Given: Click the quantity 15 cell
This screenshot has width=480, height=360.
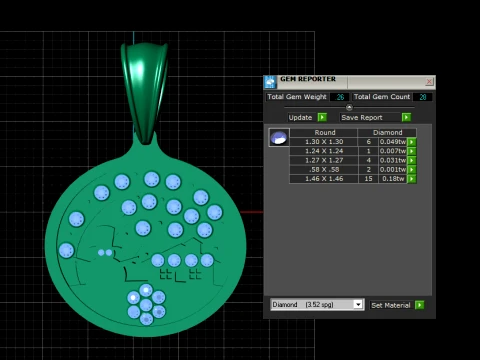Looking at the screenshot, I should pyautogui.click(x=368, y=179).
